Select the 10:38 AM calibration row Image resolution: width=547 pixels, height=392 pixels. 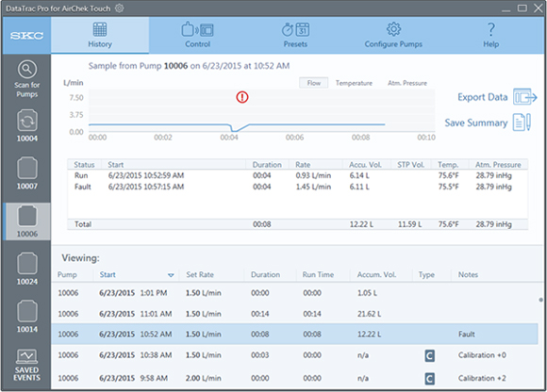(295, 355)
